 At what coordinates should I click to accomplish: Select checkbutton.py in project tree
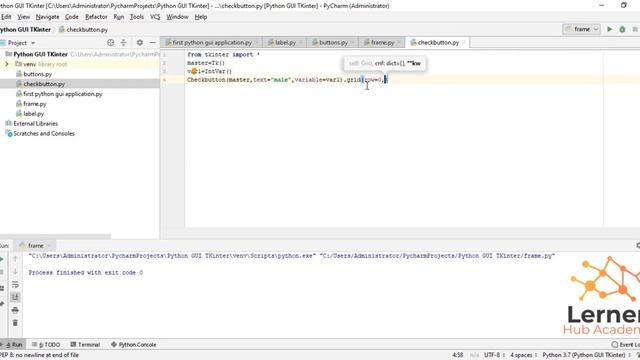[x=44, y=84]
